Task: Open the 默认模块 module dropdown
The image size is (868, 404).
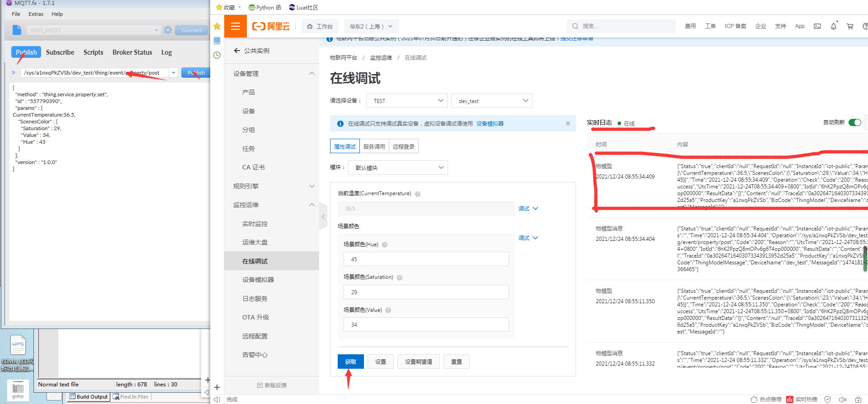Action: 398,168
